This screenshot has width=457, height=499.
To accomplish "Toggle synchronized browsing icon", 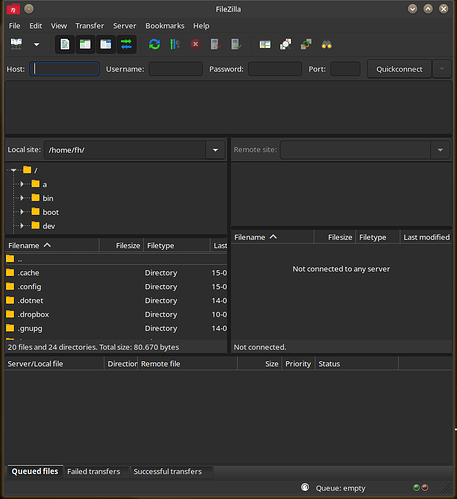I will point(306,44).
